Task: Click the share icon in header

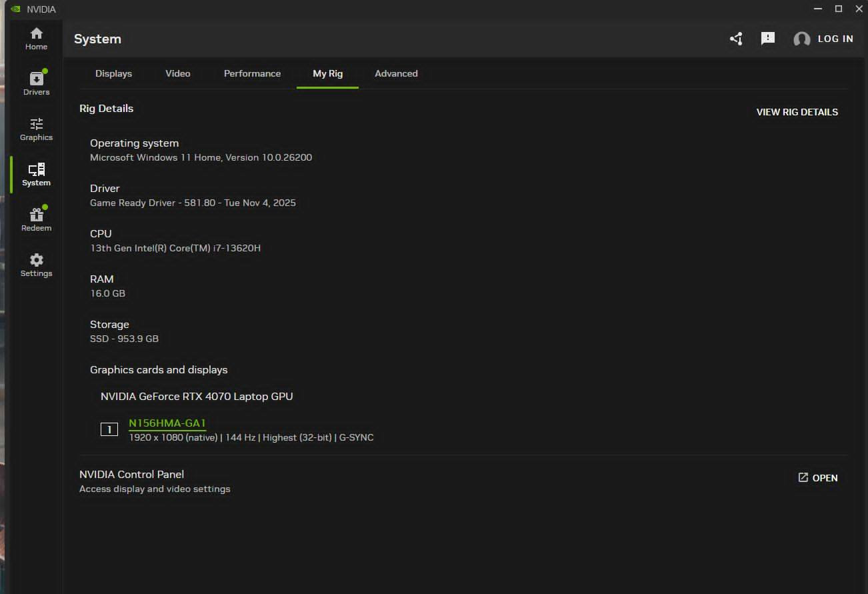Action: click(736, 39)
